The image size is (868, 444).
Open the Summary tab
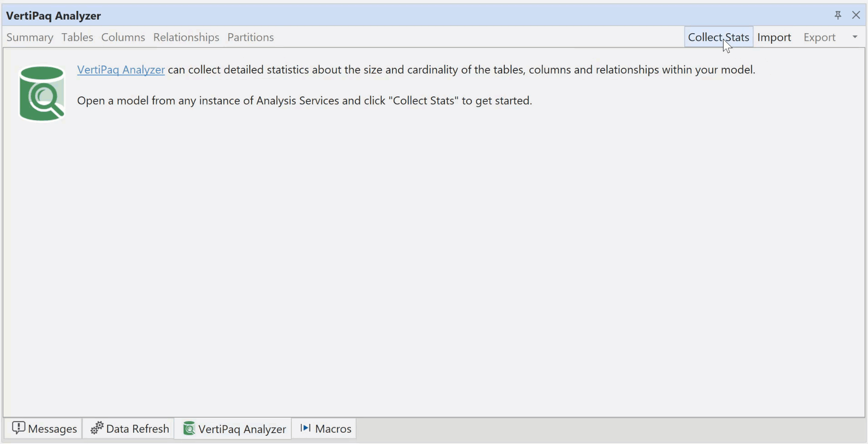coord(30,37)
